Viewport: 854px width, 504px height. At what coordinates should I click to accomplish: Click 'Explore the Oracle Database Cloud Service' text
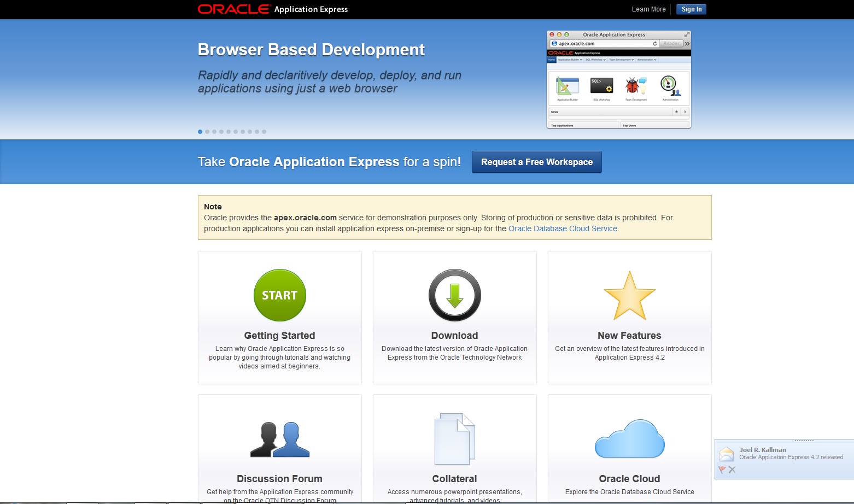pyautogui.click(x=629, y=492)
